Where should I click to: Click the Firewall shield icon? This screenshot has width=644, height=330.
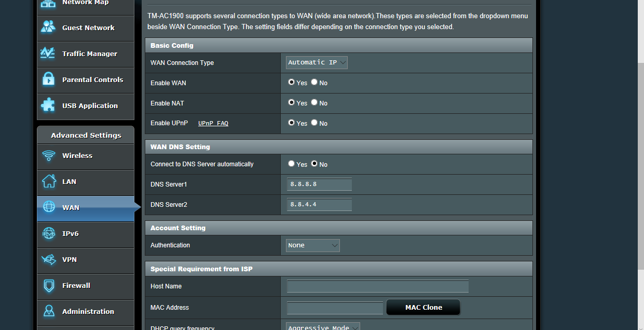point(49,286)
